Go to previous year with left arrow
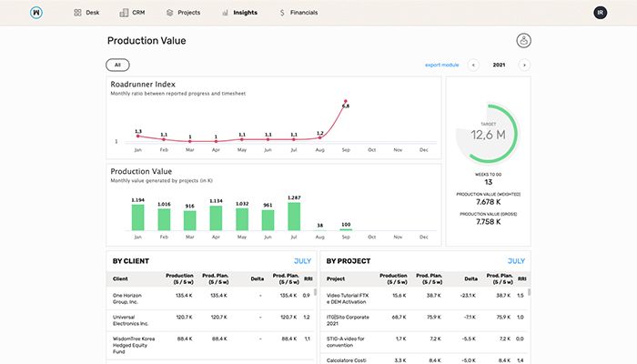 [473, 65]
